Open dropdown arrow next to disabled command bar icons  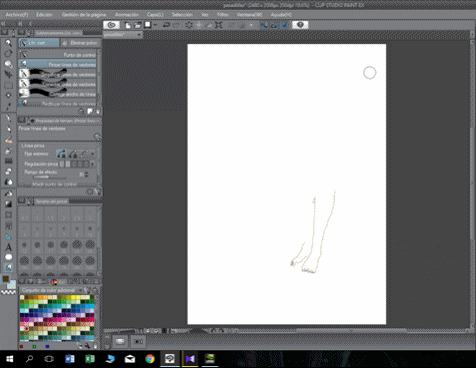click(x=251, y=25)
